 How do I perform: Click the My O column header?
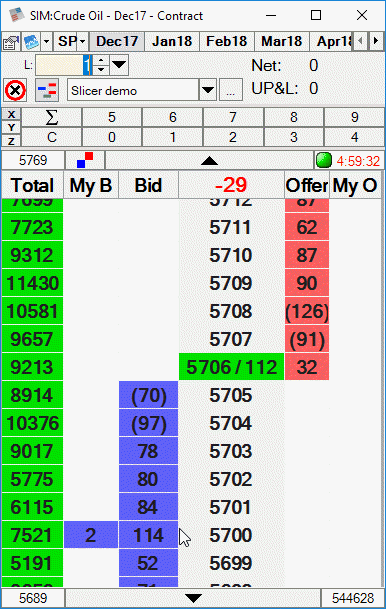(355, 185)
